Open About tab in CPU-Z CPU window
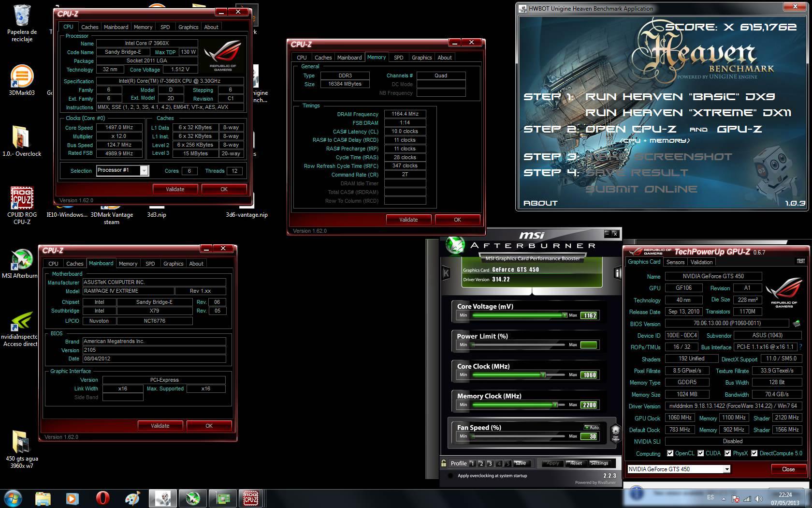Screen dimensions: 812x508 click(x=211, y=27)
